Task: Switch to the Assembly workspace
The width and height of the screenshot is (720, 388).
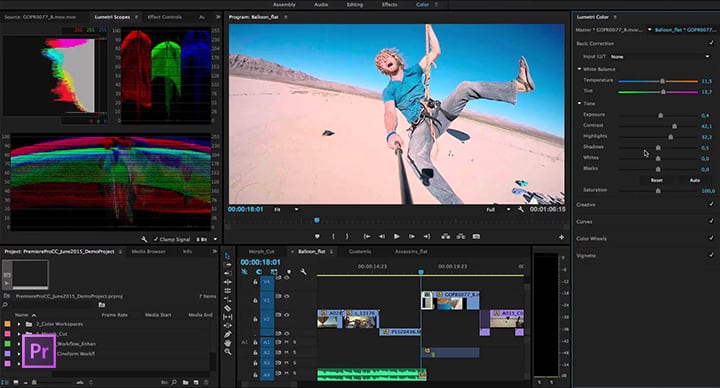Action: point(284,5)
